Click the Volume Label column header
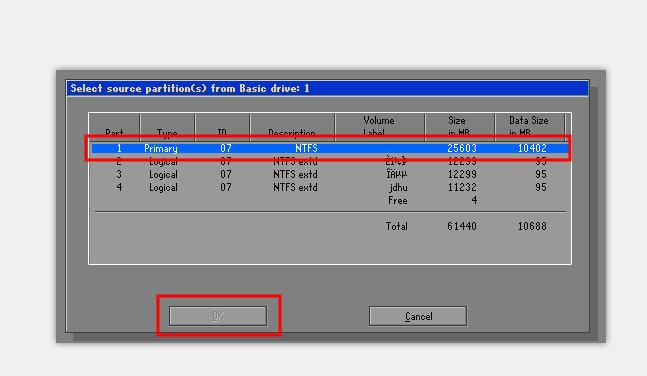 click(380, 127)
